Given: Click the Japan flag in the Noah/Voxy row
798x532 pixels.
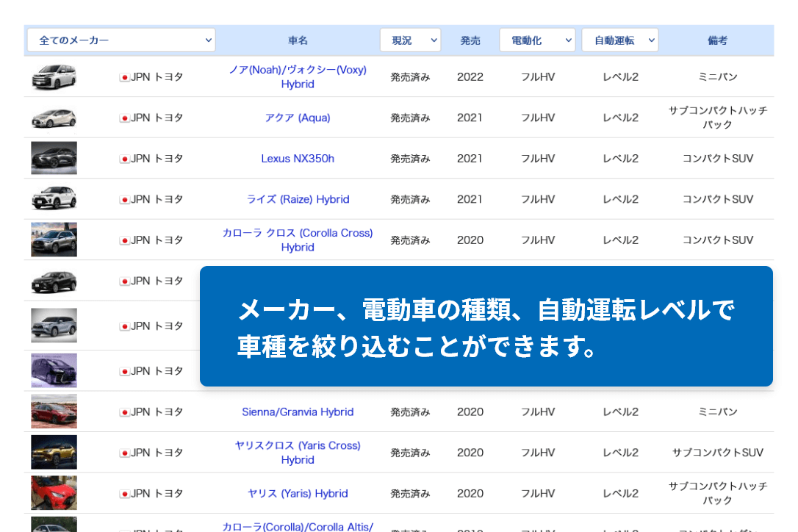Looking at the screenshot, I should tap(124, 77).
